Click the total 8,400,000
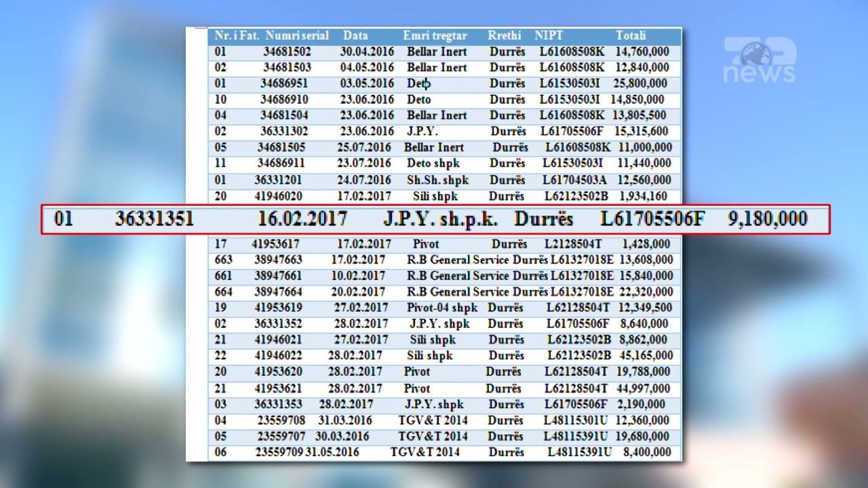The image size is (868, 488). click(646, 452)
